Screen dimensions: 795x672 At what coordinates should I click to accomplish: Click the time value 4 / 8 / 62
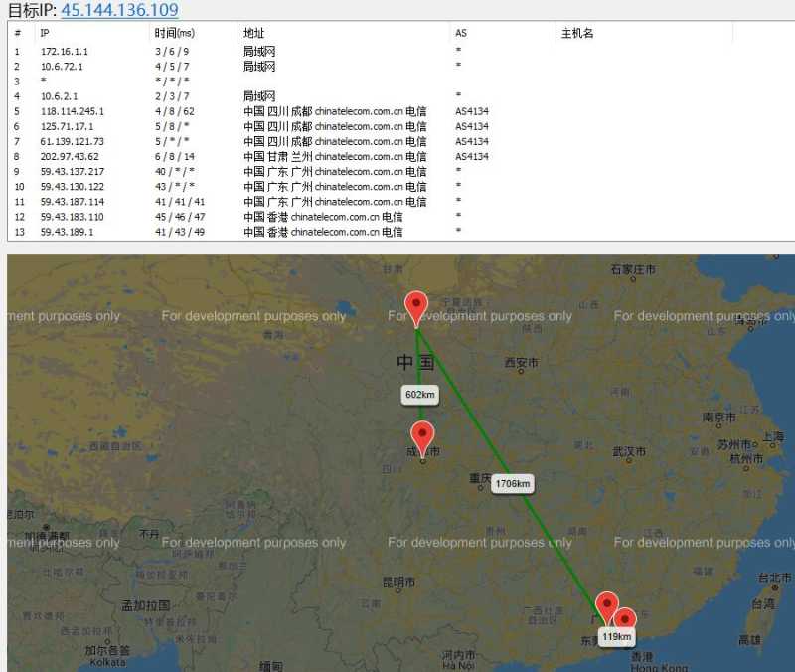[x=175, y=111]
